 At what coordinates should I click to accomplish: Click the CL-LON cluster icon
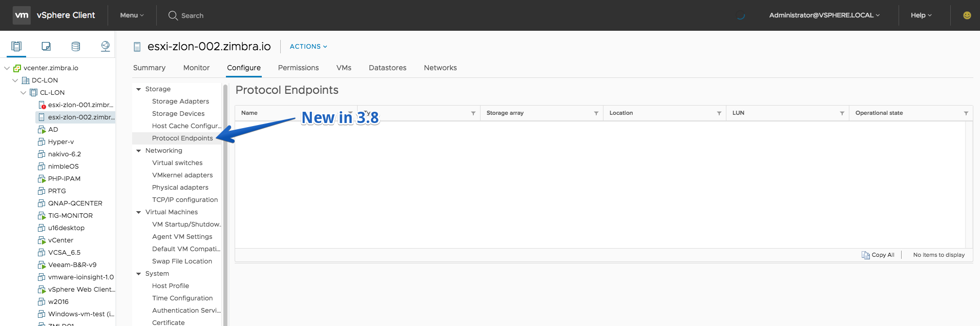point(34,93)
